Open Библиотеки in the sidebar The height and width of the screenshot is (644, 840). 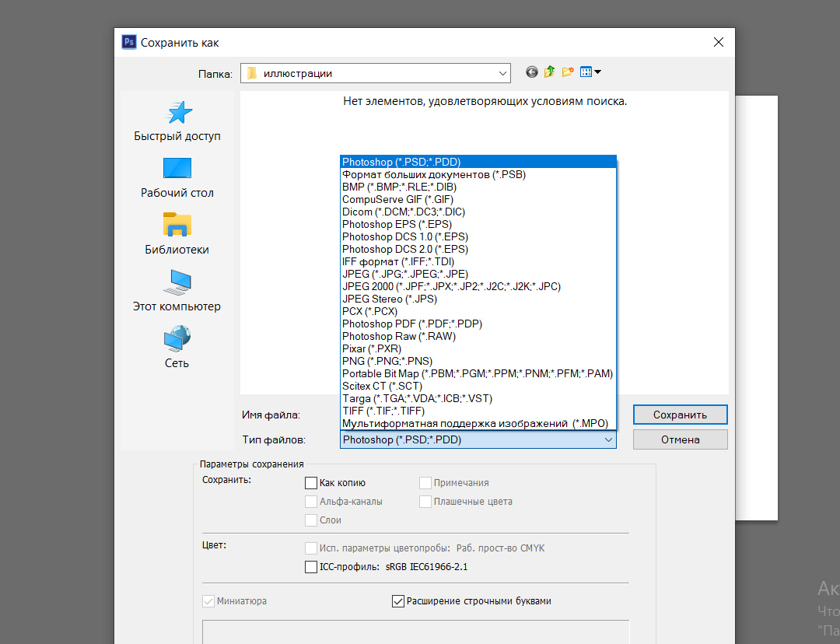(x=177, y=235)
